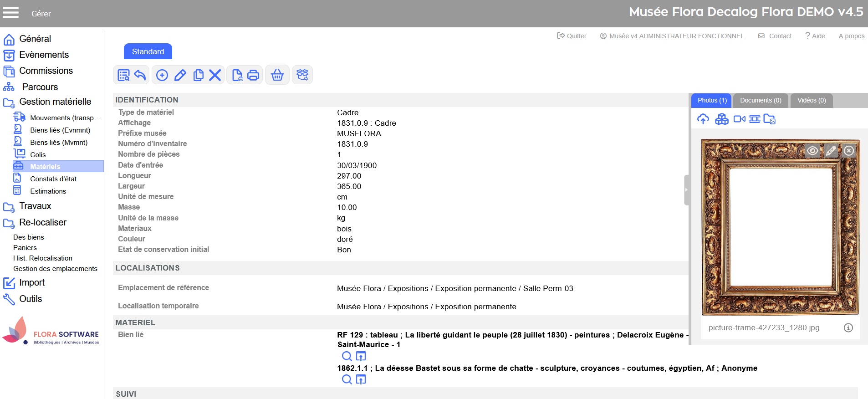This screenshot has width=868, height=399.
Task: Open the hamburger menu at top left
Action: click(11, 13)
